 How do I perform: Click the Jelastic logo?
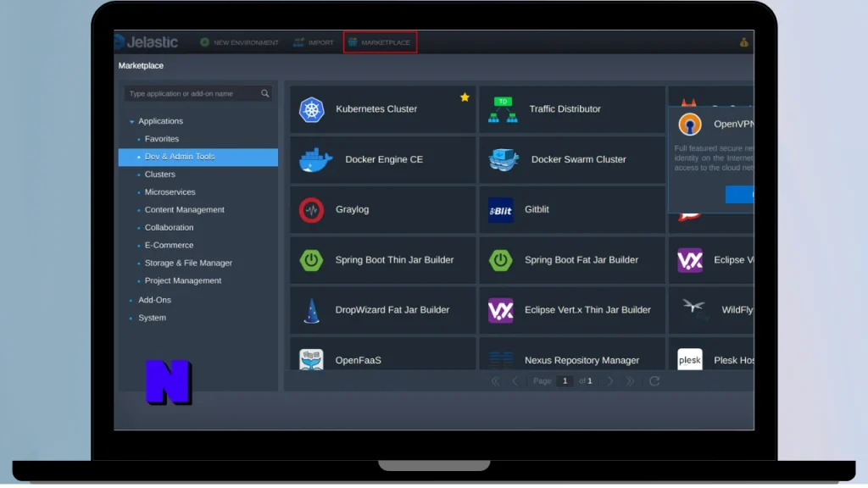click(x=146, y=42)
